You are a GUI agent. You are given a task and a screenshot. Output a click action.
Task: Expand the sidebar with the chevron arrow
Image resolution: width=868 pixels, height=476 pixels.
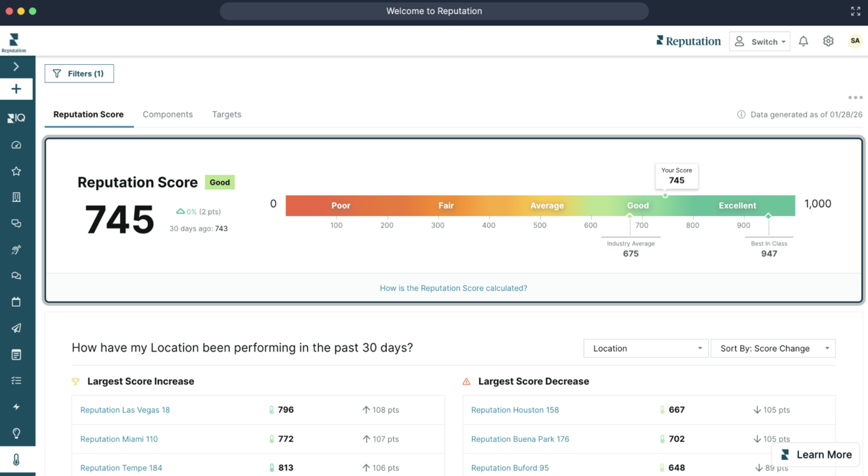pyautogui.click(x=16, y=66)
